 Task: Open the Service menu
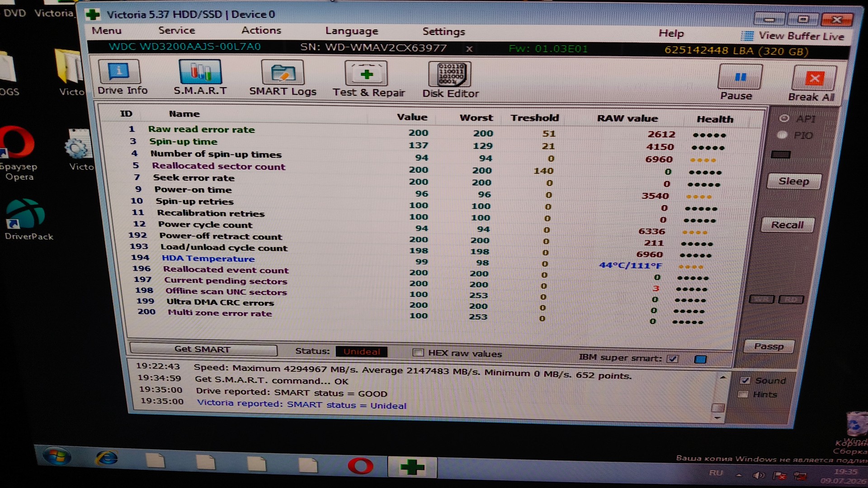pyautogui.click(x=177, y=30)
